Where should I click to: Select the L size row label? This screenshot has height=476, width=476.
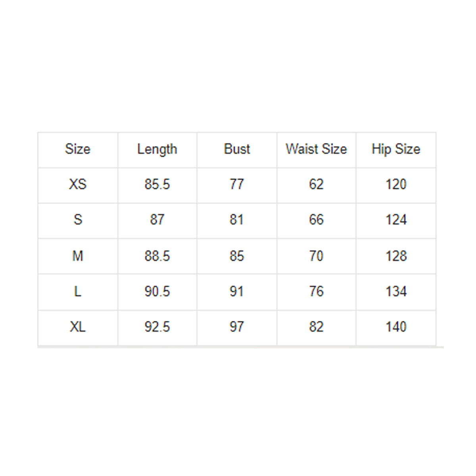[x=78, y=292]
